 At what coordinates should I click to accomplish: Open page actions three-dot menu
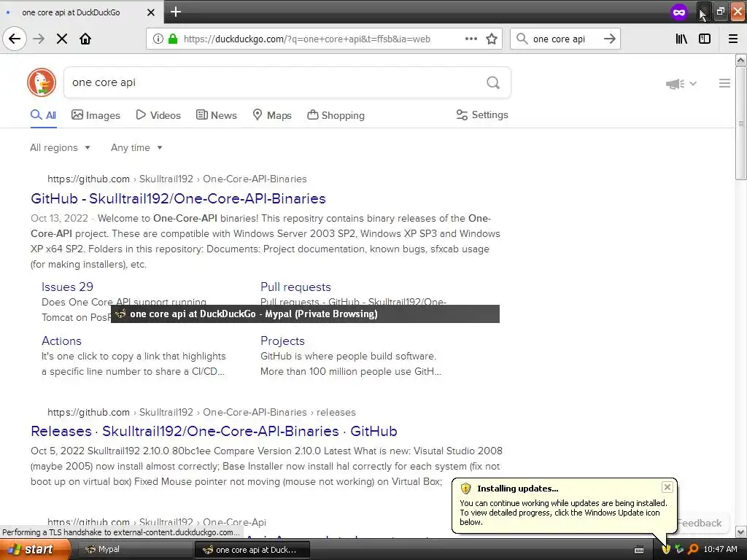471,39
